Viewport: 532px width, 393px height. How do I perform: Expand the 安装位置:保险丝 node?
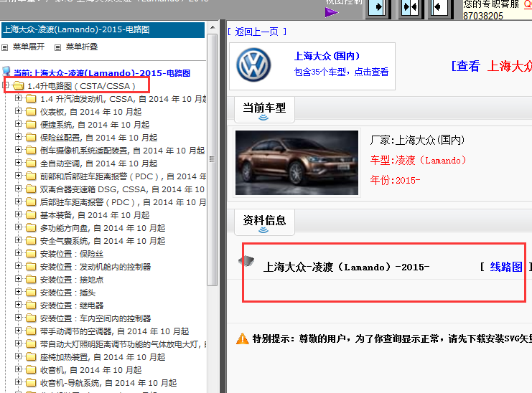click(x=18, y=253)
